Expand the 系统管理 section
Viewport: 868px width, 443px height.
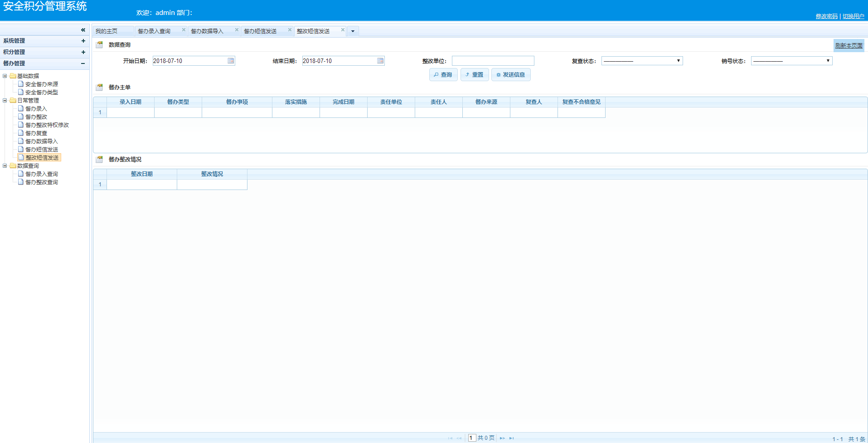point(83,41)
